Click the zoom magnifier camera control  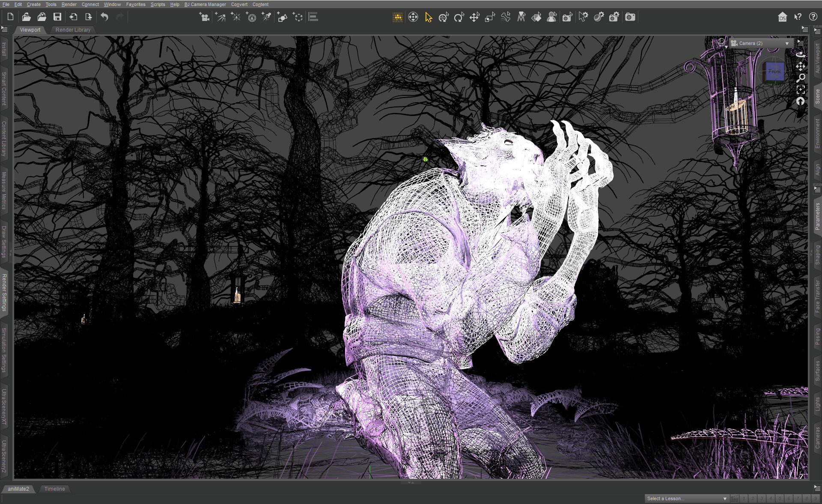click(801, 78)
